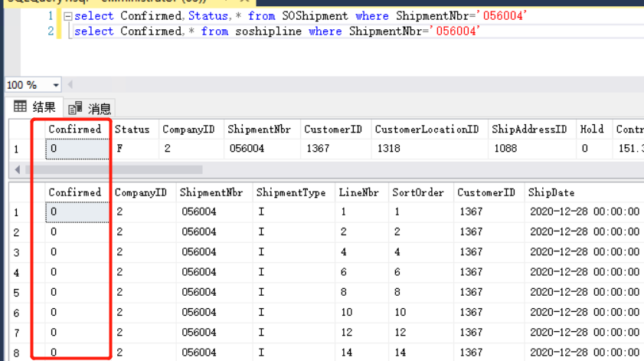
Task: Open the 100 % zoom dropdown
Action: (x=56, y=85)
